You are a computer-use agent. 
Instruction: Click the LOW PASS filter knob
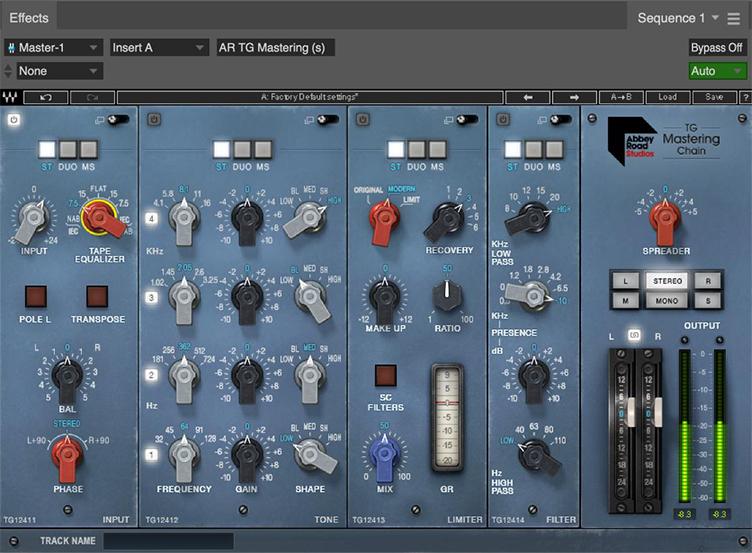530,217
